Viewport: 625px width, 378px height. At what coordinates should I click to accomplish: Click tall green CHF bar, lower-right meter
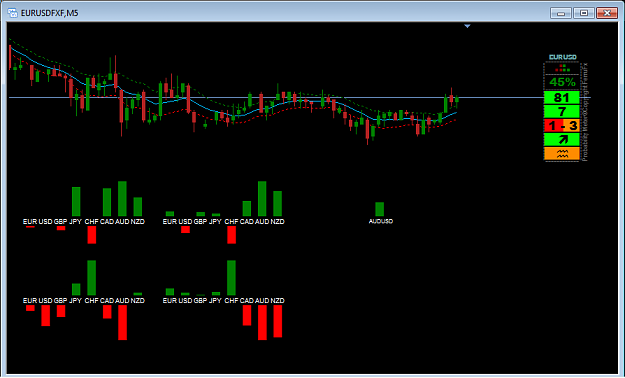click(x=231, y=278)
